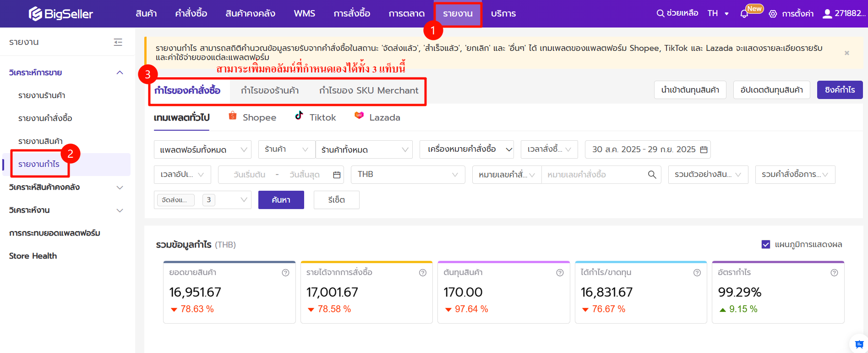Click the ค้นหา search button

pos(281,200)
